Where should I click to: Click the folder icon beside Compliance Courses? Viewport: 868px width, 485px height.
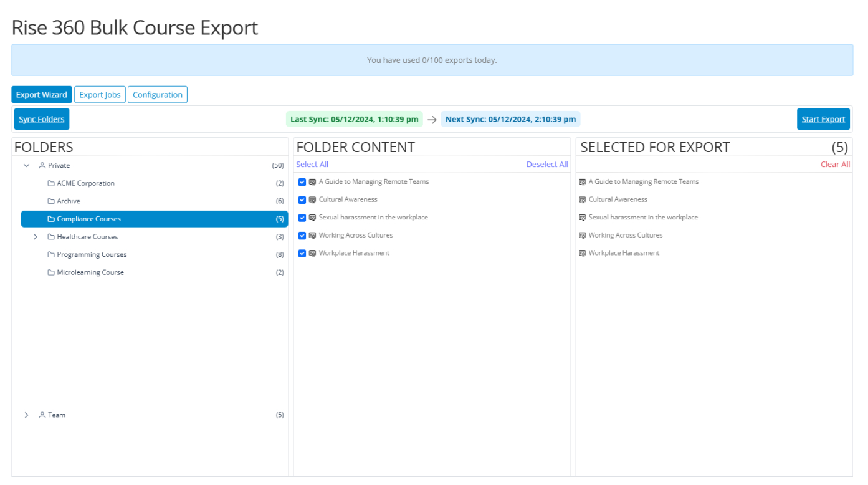[x=51, y=219]
